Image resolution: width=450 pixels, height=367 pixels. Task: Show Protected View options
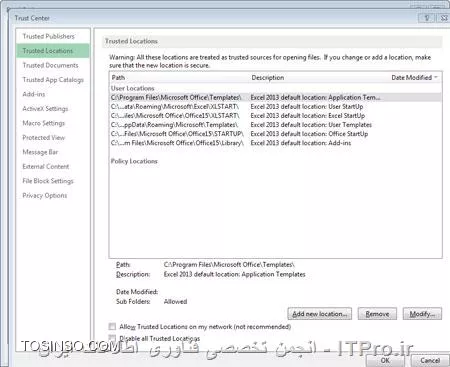(x=44, y=137)
